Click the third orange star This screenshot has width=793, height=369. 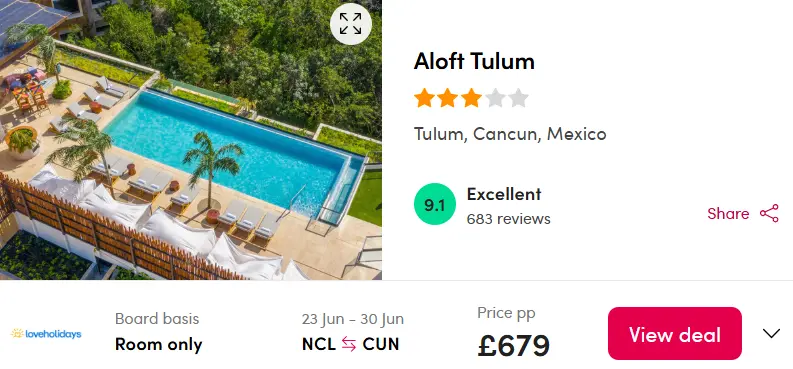click(x=471, y=98)
